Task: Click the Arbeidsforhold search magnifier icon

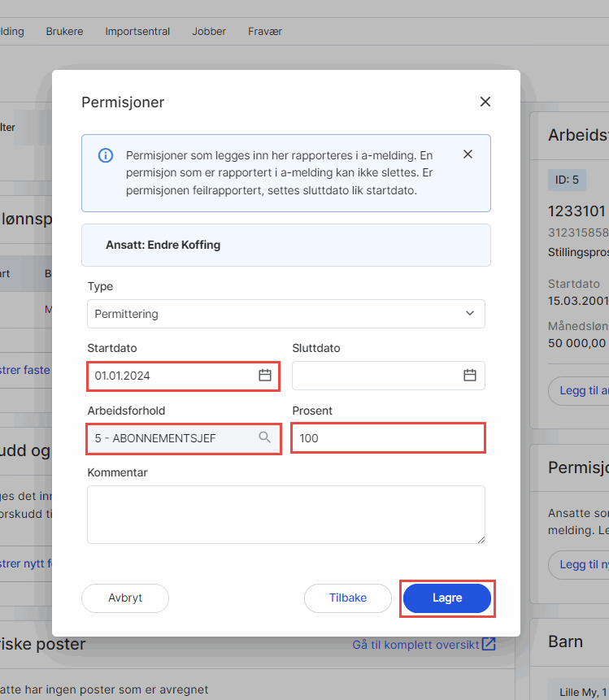Action: point(264,437)
